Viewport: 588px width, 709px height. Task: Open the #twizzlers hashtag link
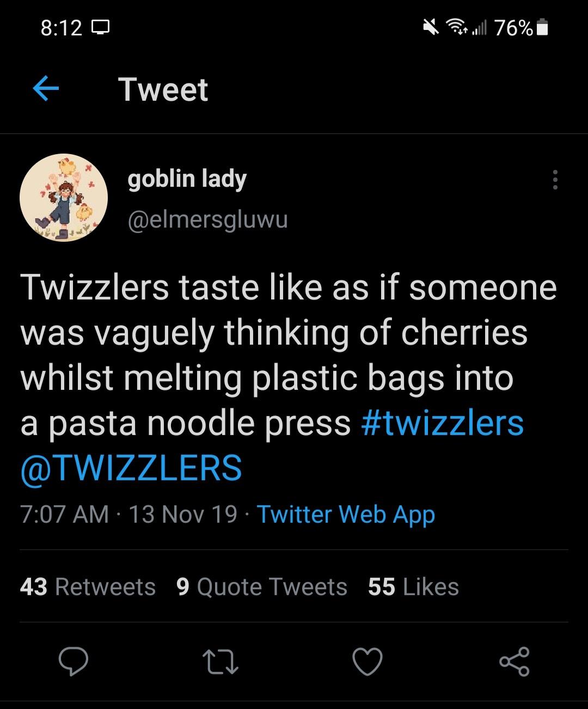click(x=442, y=423)
